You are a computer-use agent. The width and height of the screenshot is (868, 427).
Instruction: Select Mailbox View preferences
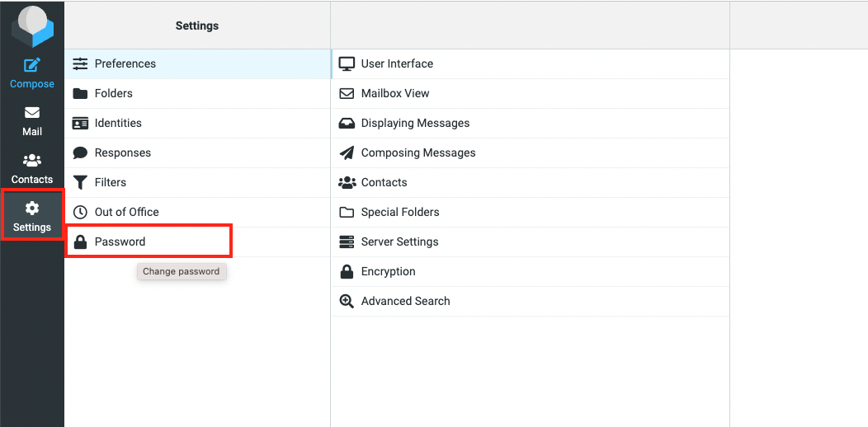tap(395, 93)
